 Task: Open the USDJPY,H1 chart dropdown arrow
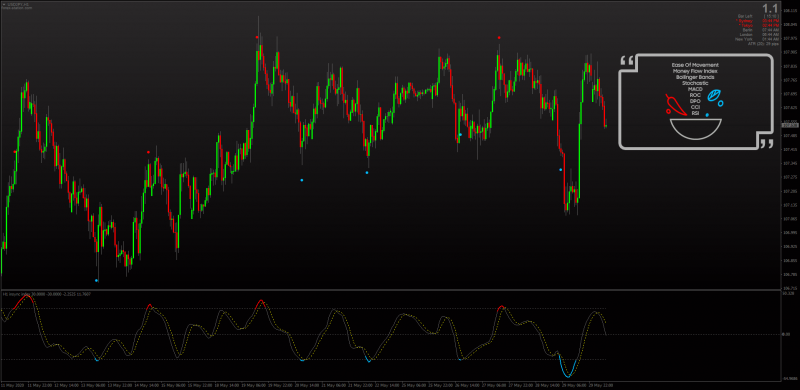pos(4,4)
